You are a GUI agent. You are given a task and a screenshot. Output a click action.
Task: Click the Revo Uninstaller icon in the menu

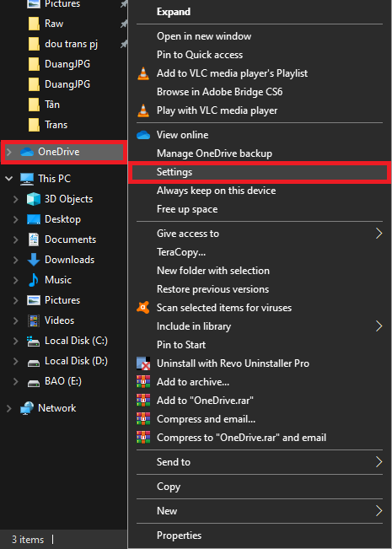(x=143, y=363)
